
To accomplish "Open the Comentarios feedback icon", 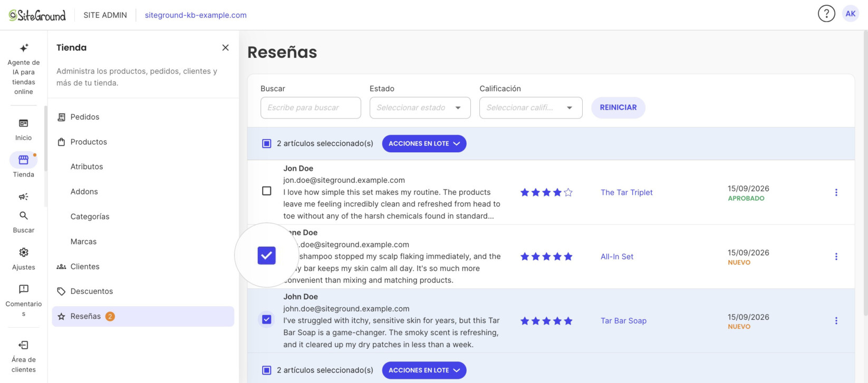I will pos(23,289).
